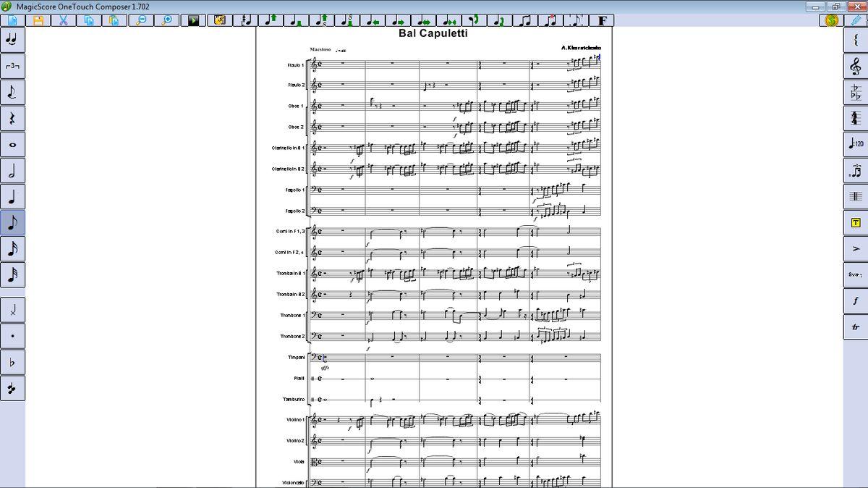Select the crossed note accidental tool
Screen dimensions: 868x488
[12, 310]
